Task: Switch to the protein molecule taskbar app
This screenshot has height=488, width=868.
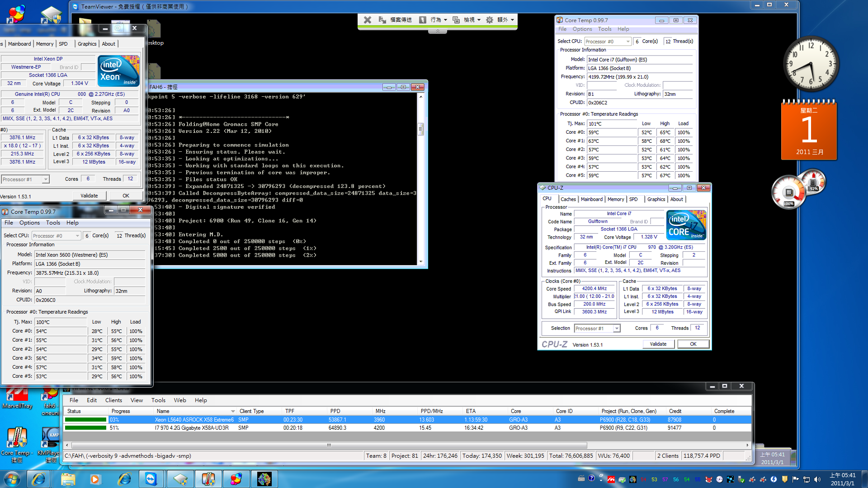Action: tap(264, 479)
